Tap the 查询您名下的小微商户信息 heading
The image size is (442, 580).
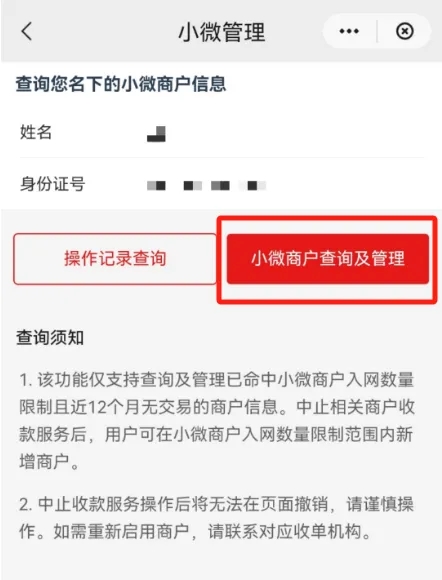click(x=121, y=84)
